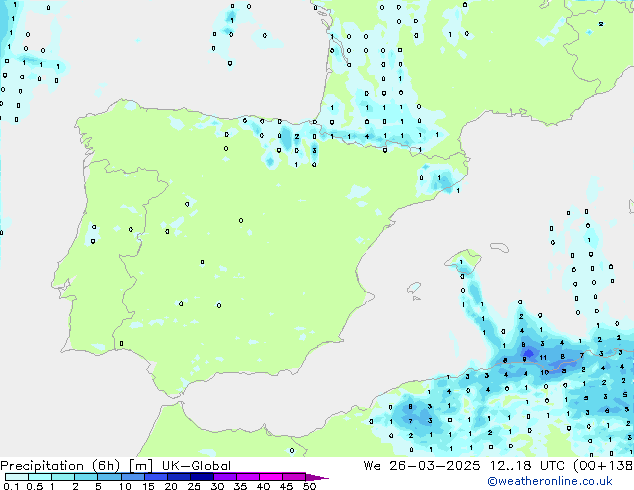
Task: Click the "Precipitation (6h)" title text
Action: pos(60,466)
